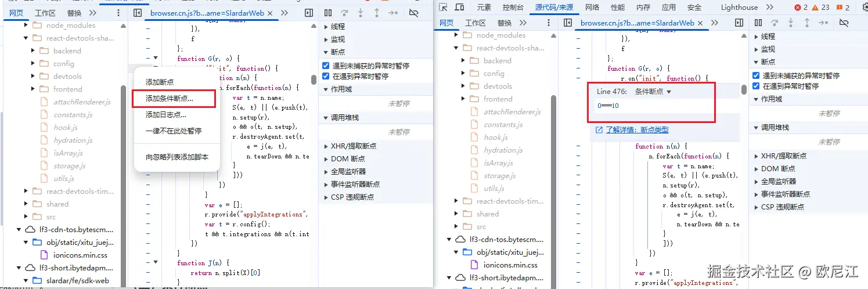Show more DevTools panels after Lighthouse
The image size is (868, 289).
(770, 8)
